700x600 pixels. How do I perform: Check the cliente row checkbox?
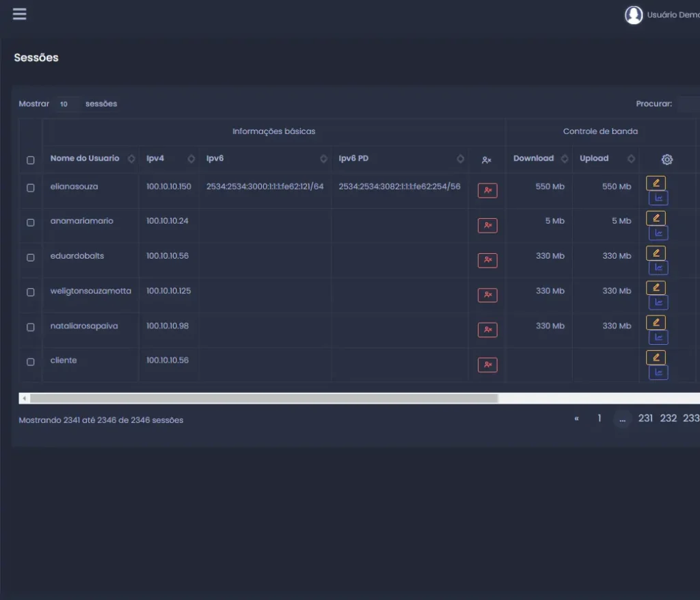tap(30, 362)
